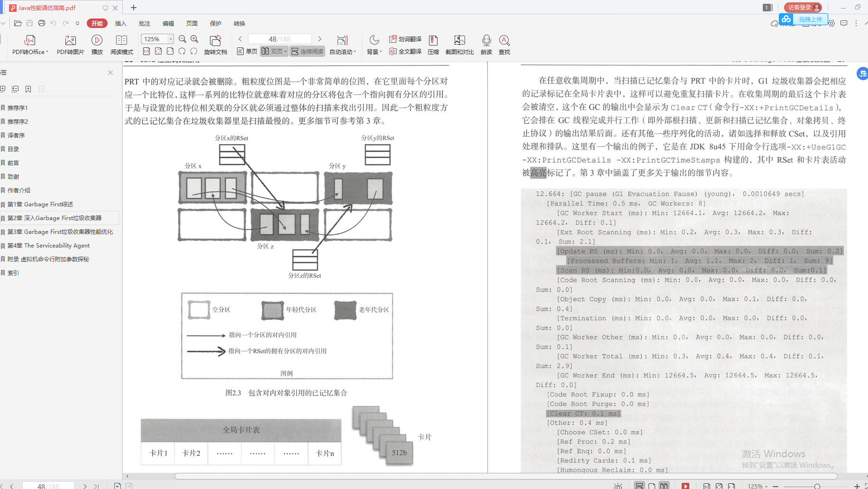The image size is (868, 489).
Task: Open the feedback speech bubble icon
Action: pos(844,23)
